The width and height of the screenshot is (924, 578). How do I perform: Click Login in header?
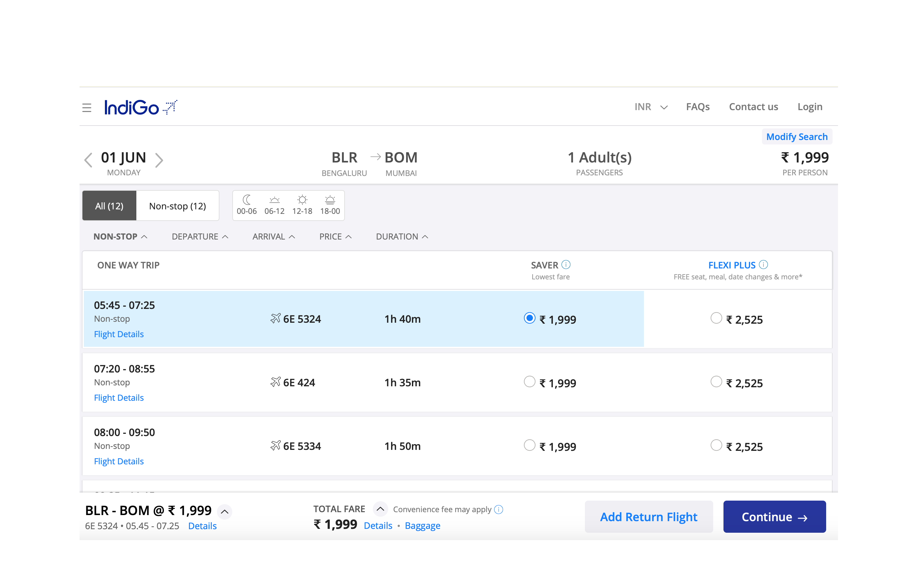tap(810, 107)
